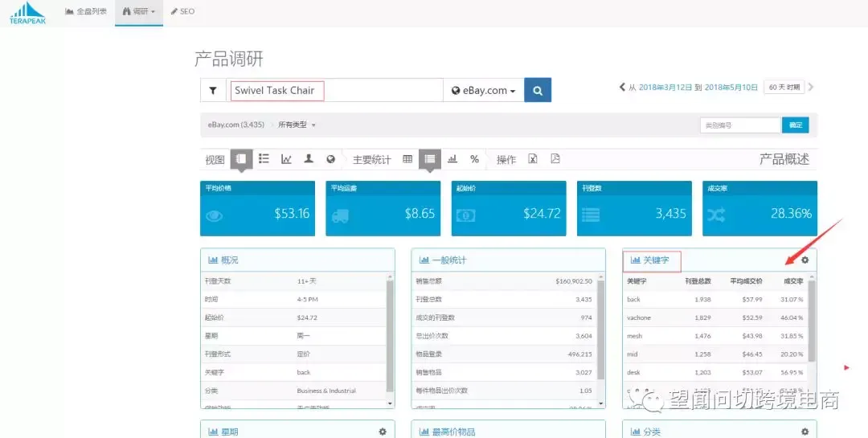Select the 'desk' keyword row

pyautogui.click(x=715, y=373)
